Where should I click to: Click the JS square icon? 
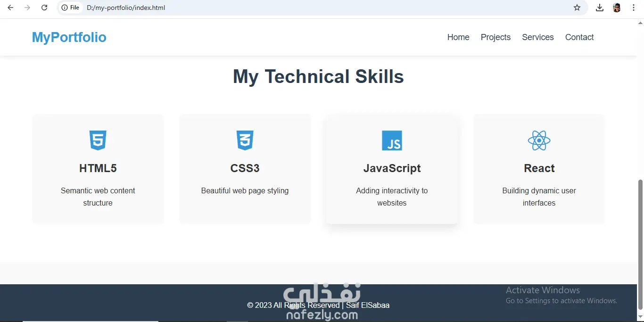(x=392, y=140)
